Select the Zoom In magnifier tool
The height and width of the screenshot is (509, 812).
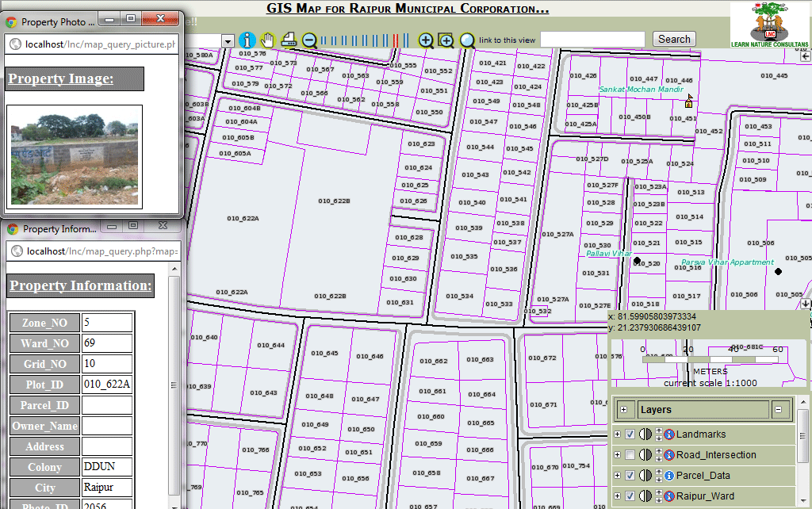[x=426, y=40]
